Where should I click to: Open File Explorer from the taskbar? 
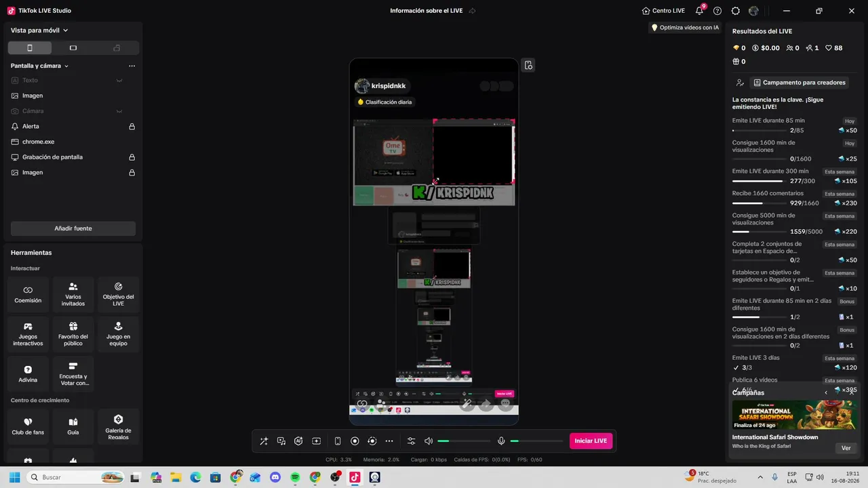click(x=176, y=477)
